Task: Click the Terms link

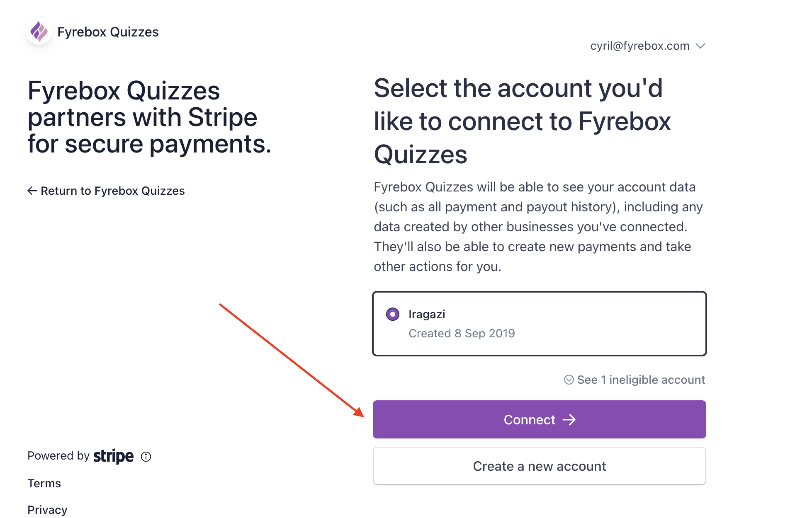Action: pyautogui.click(x=44, y=482)
